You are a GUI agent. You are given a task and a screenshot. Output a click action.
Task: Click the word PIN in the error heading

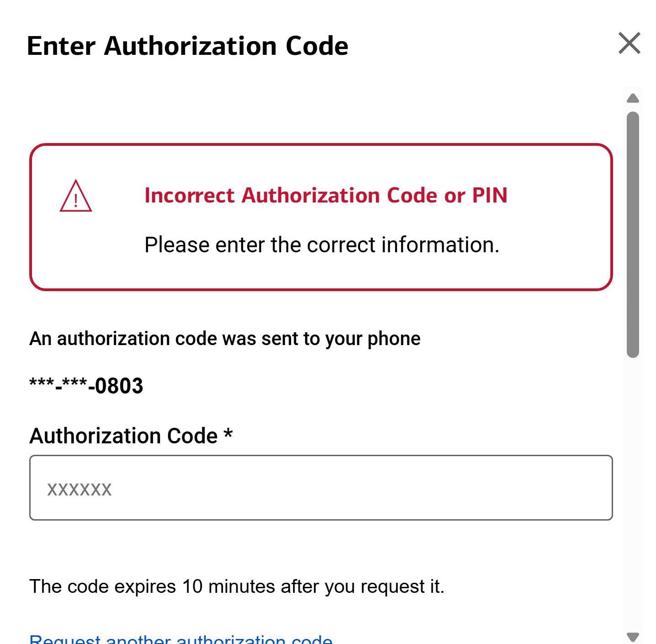coord(489,196)
